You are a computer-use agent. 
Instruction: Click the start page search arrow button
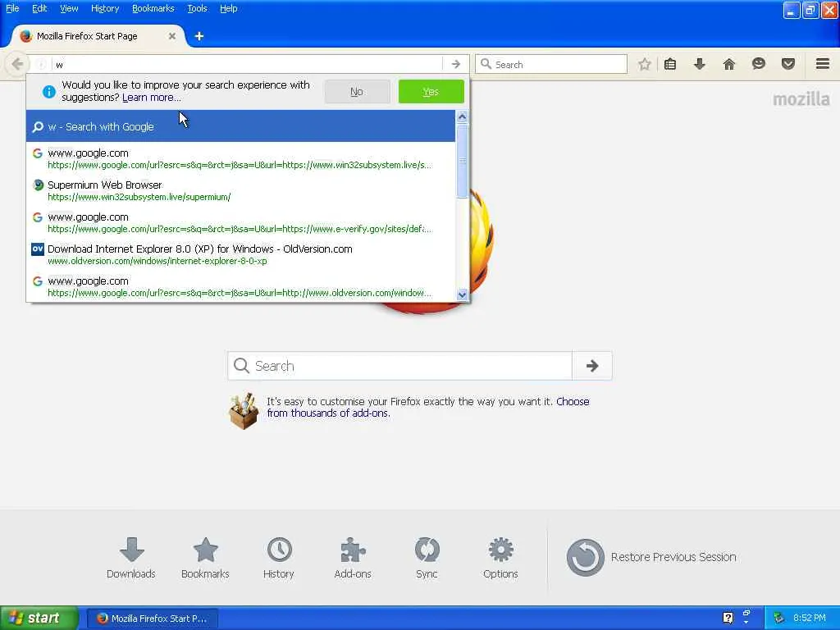pos(592,366)
